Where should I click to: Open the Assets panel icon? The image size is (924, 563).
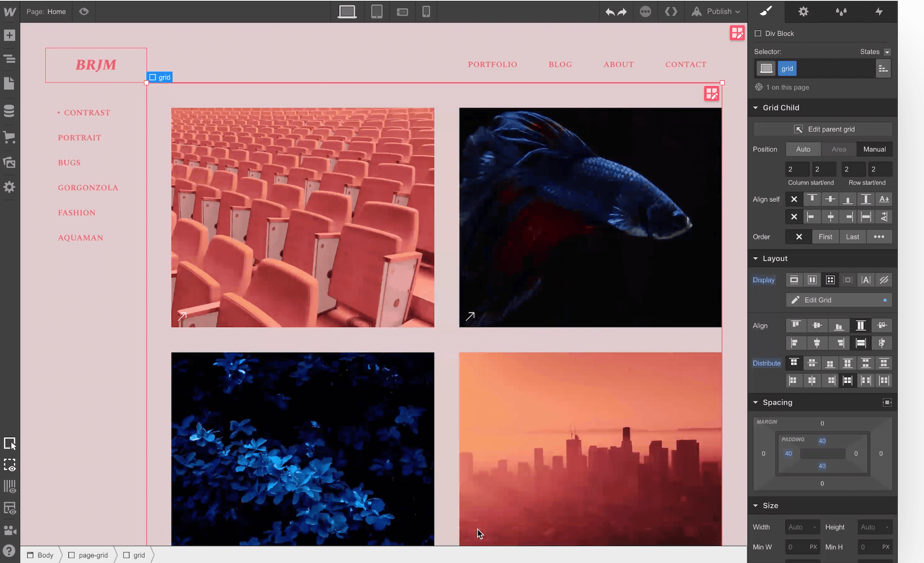pyautogui.click(x=10, y=162)
